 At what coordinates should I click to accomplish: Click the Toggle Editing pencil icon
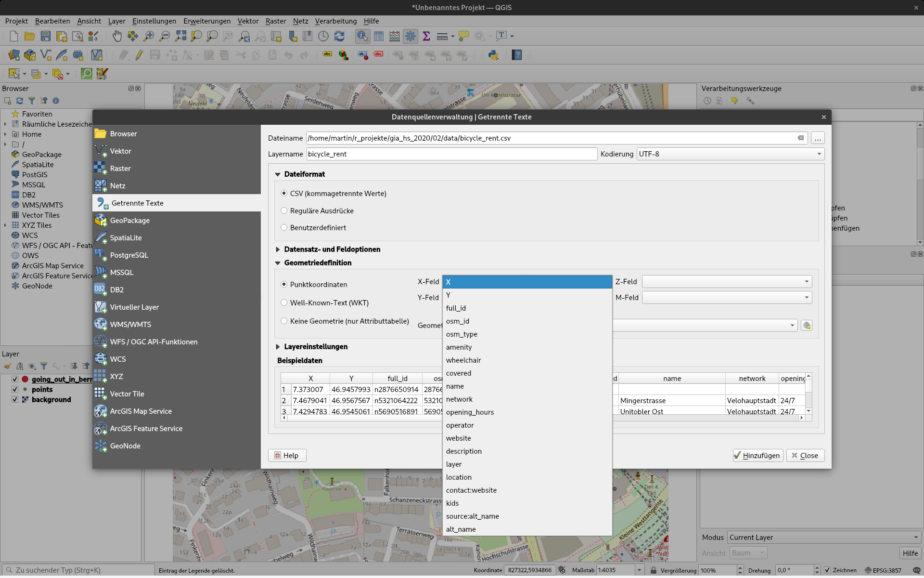coord(139,55)
